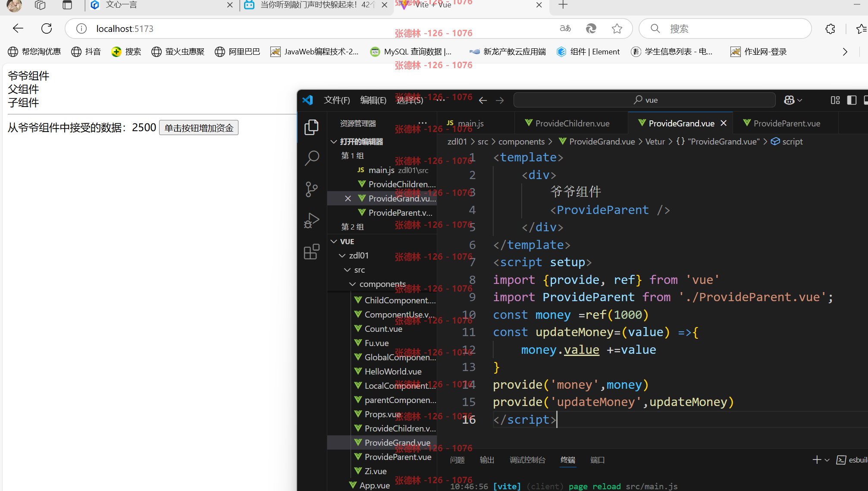Image resolution: width=868 pixels, height=491 pixels.
Task: Open App.vue in file explorer
Action: (374, 485)
